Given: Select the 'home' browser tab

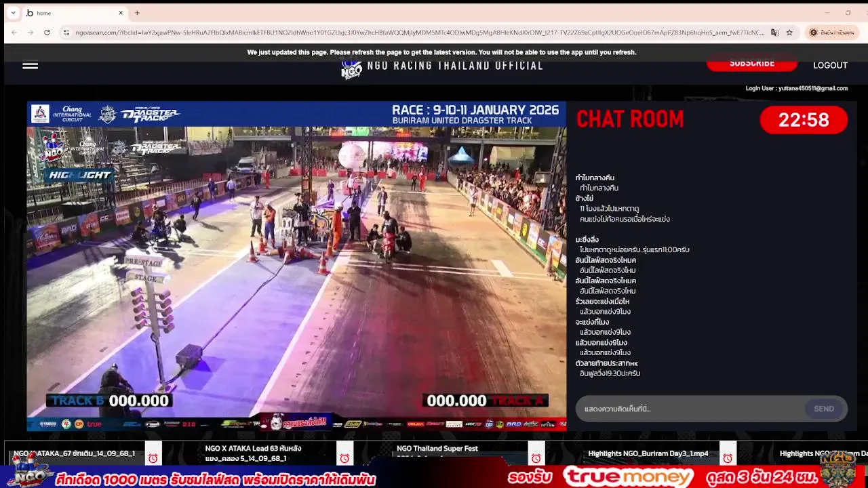Looking at the screenshot, I should 75,13.
